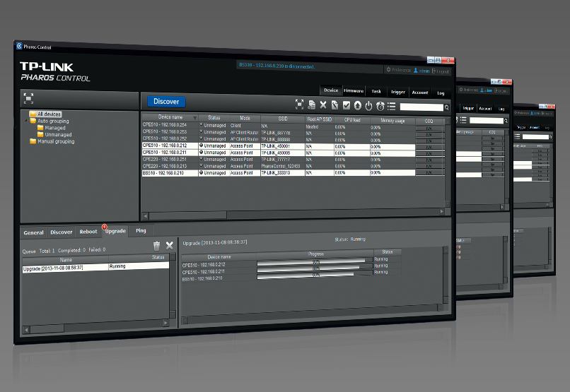Click the magnifier search icon beside the search box
The height and width of the screenshot is (392, 570).
click(x=447, y=107)
